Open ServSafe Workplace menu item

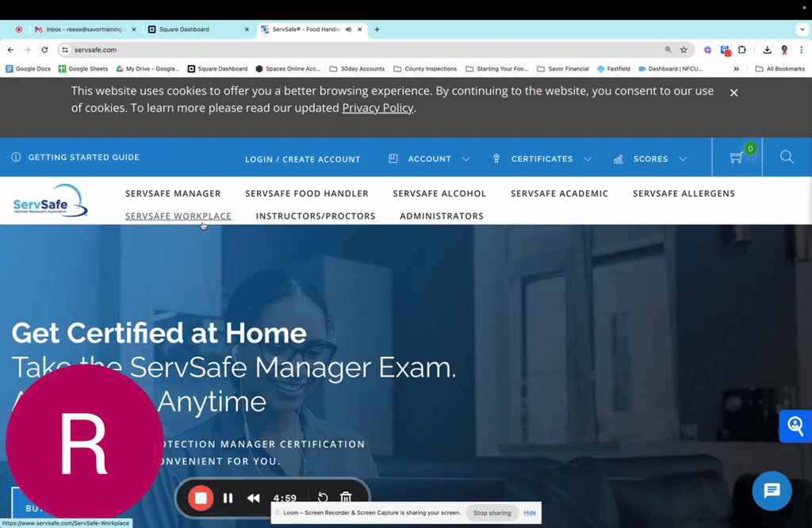(178, 216)
